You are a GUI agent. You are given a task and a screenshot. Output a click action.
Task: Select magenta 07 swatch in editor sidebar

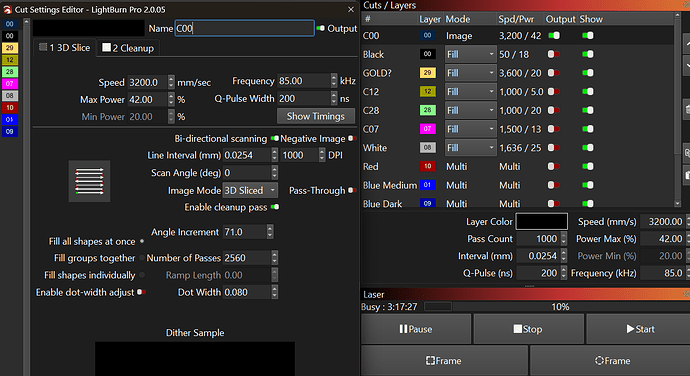10,83
